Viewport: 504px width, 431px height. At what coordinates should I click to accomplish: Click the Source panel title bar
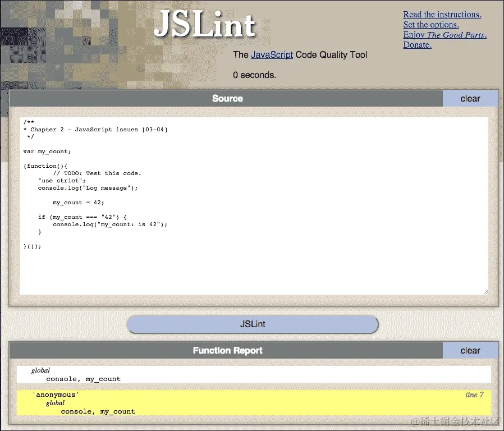227,98
